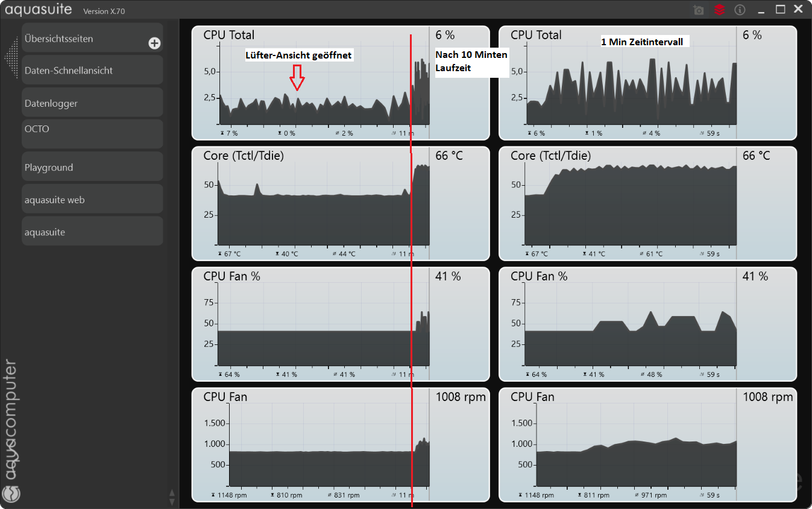
Task: Click the average icon beside "2 %"
Action: pos(338,133)
